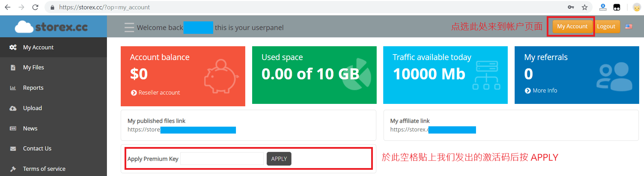Click the orange My Account button

572,27
